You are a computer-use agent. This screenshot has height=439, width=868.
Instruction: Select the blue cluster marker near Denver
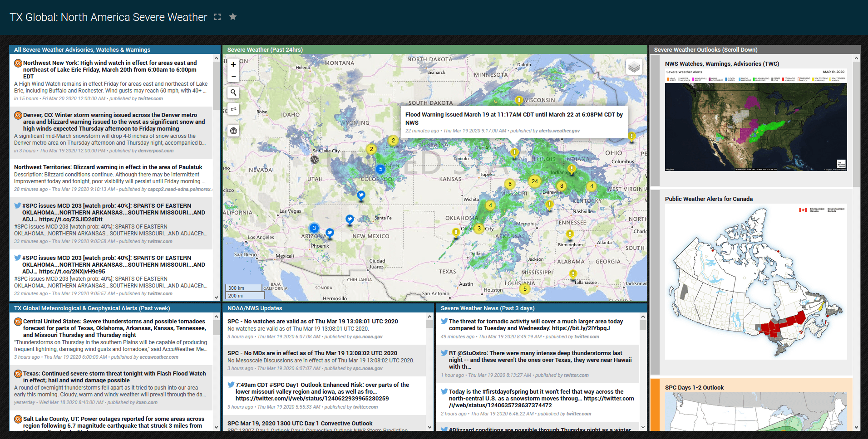pos(380,169)
